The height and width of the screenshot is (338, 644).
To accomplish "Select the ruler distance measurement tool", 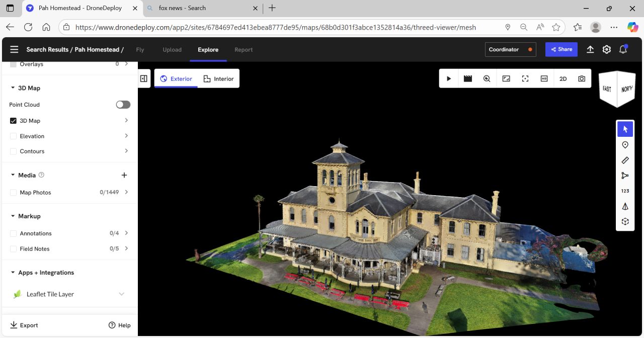I will click(x=625, y=160).
